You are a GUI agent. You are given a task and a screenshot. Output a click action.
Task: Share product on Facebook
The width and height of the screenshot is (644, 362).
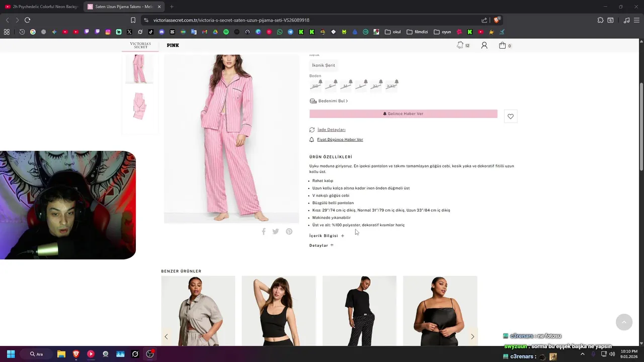click(263, 231)
